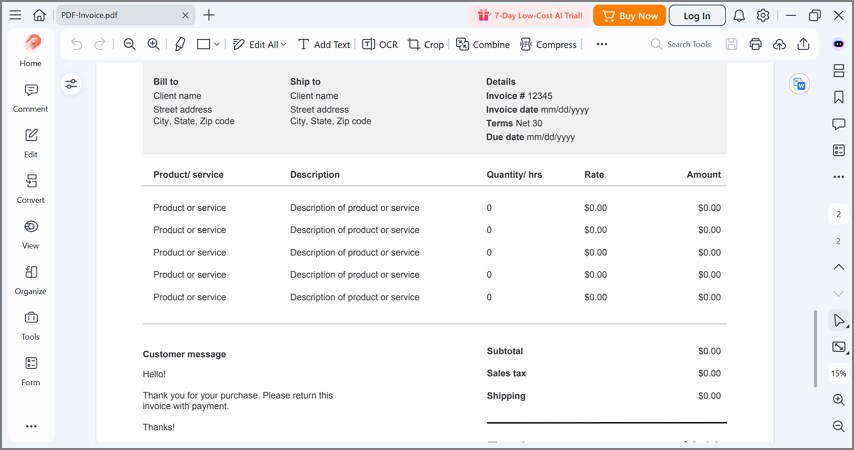Open Convert tools in sidebar
This screenshot has width=854, height=450.
(x=30, y=189)
